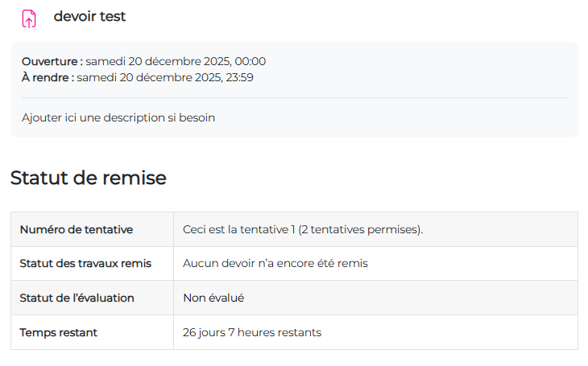
Task: Click the "Ouverture :" label
Action: [52, 61]
